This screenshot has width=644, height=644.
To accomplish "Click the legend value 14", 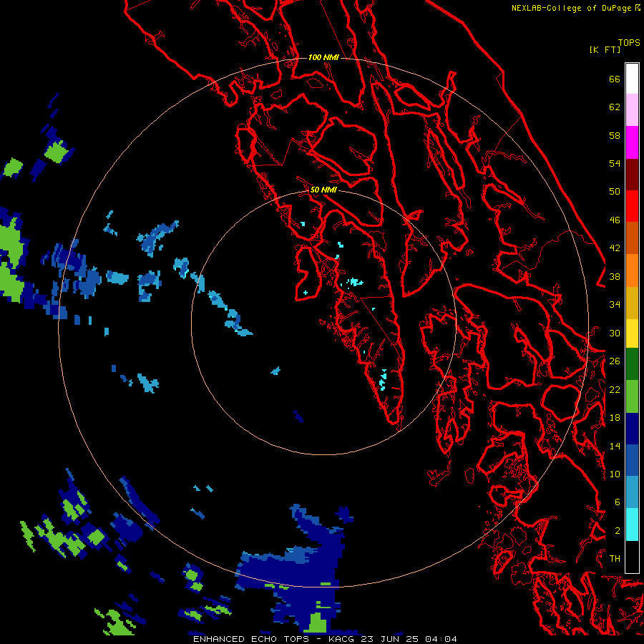I will [615, 446].
